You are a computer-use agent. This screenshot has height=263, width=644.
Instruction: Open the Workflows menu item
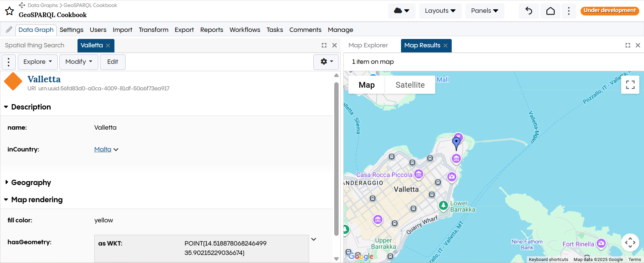pos(245,30)
